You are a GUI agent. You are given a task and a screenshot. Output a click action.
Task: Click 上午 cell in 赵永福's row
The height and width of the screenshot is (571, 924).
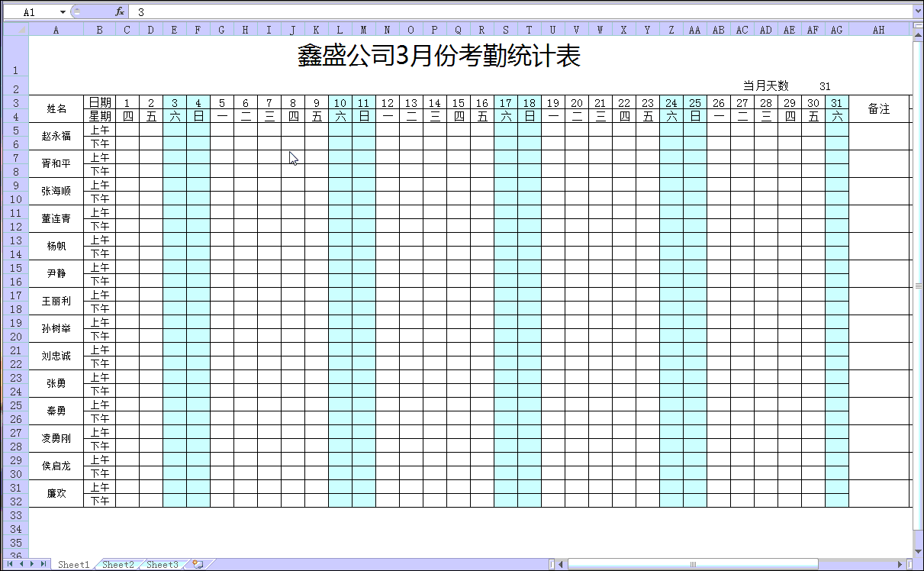tap(100, 130)
